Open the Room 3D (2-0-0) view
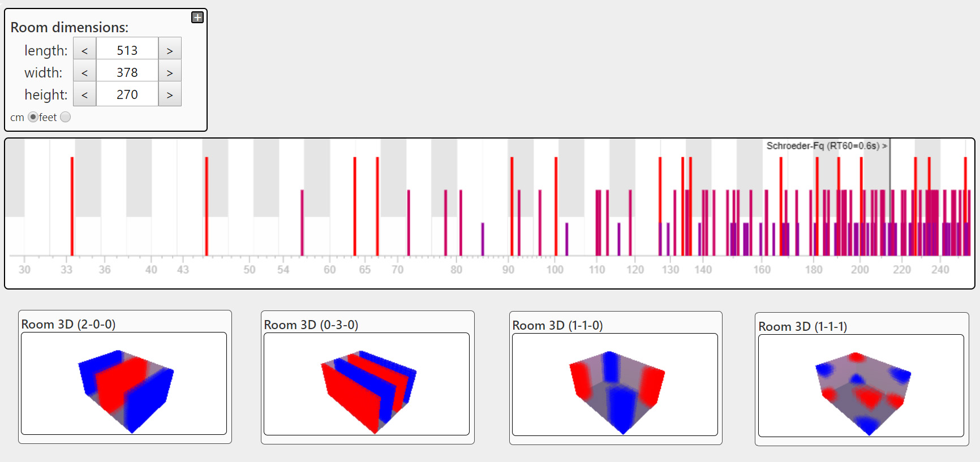 point(124,383)
